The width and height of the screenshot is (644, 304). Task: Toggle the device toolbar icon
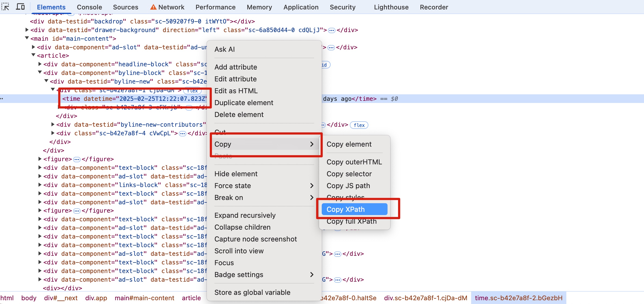20,7
